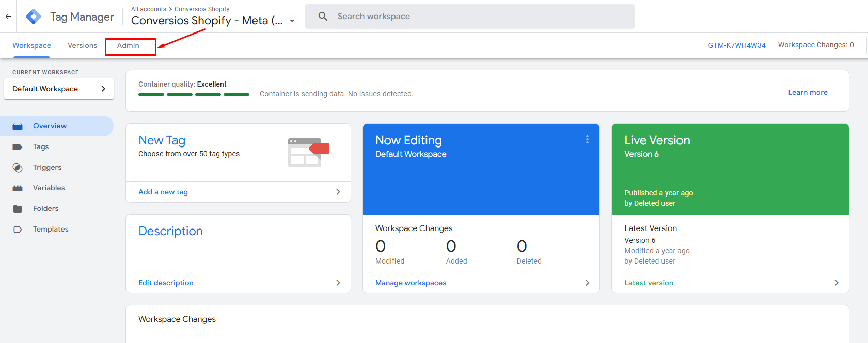This screenshot has height=343, width=868.
Task: Click the Live Version heading
Action: 657,140
